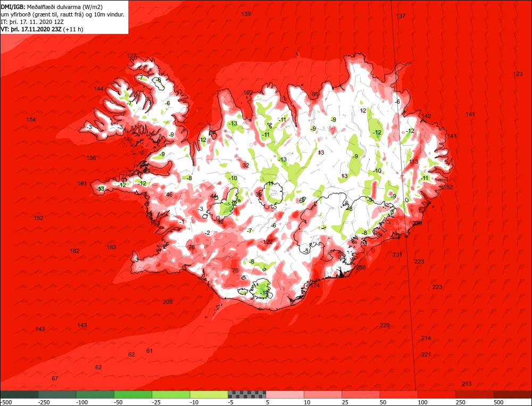Viewport: 532px width, 406px height.
Task: Click the value '163' on the west coast
Action: 155,223
